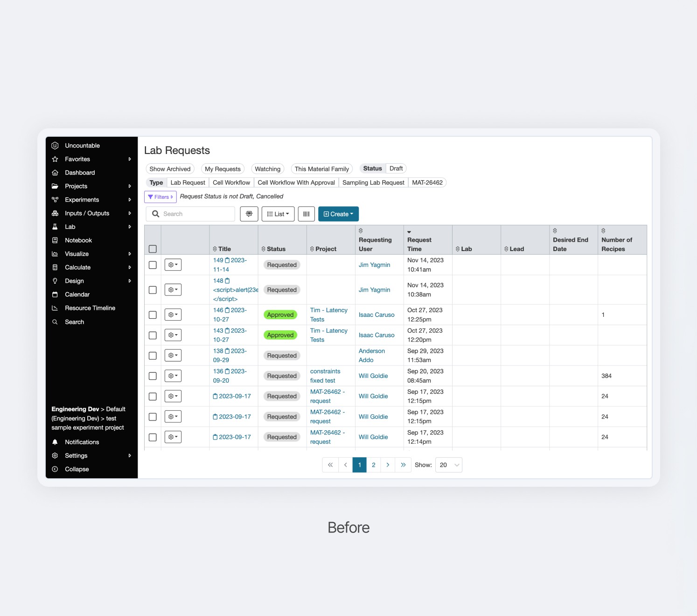
Task: Expand the Settings submenu arrow
Action: pyautogui.click(x=130, y=455)
